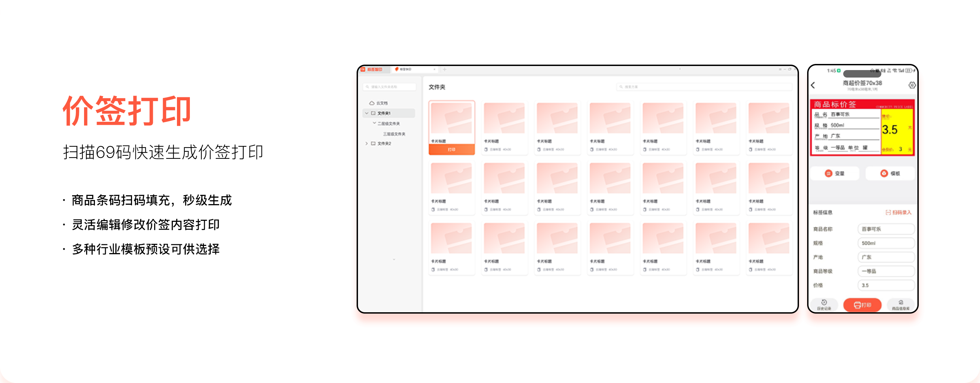Viewport: 980px width, 383px height.
Task: Expand the 文件夹2 folder chevron
Action: click(367, 144)
